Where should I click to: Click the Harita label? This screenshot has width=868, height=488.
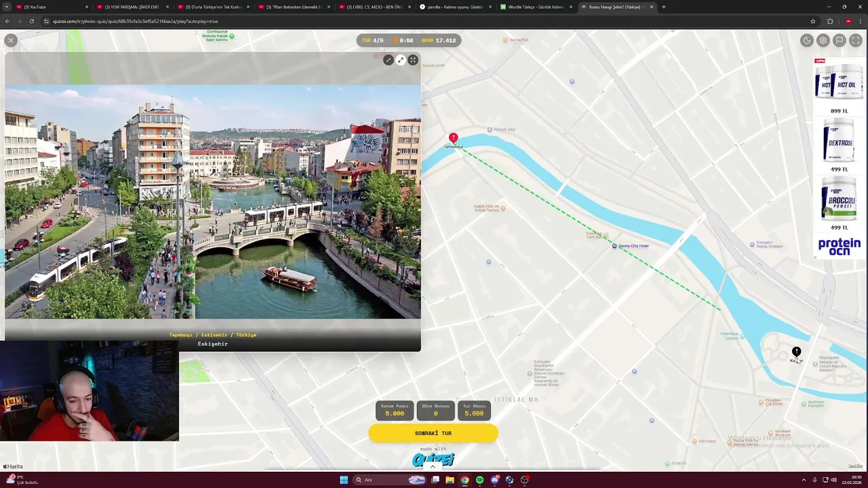point(13,466)
